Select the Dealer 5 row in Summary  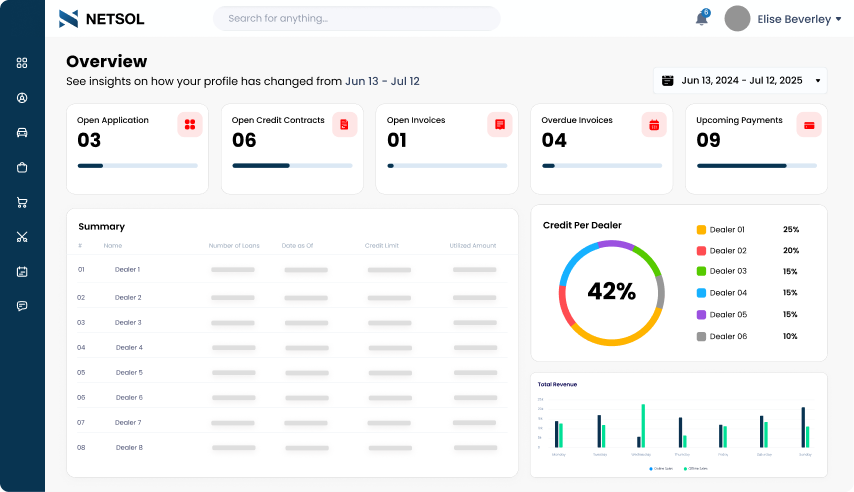point(290,372)
